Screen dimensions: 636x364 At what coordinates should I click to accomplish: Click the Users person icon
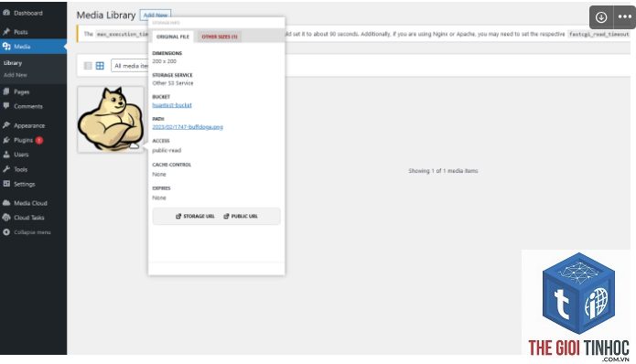(x=6, y=155)
